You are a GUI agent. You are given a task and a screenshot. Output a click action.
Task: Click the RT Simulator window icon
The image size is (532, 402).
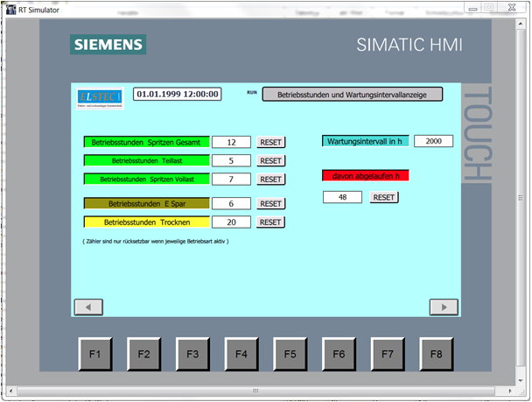(x=10, y=10)
